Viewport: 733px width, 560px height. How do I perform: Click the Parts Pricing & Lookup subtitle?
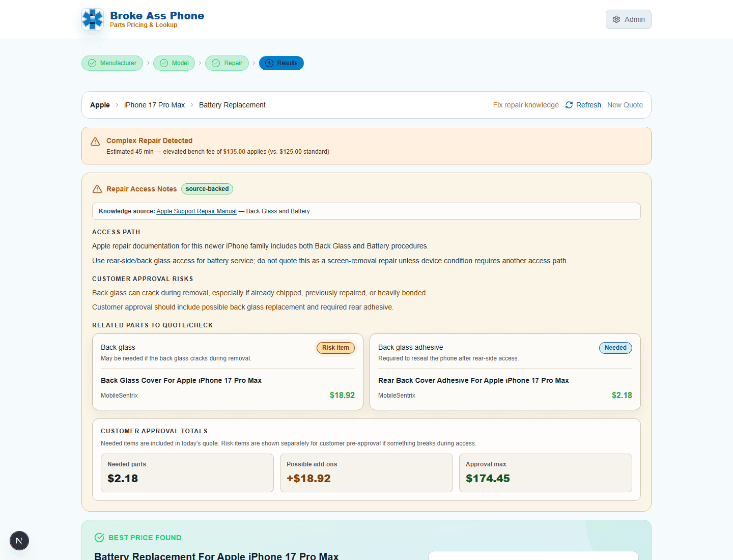click(144, 25)
